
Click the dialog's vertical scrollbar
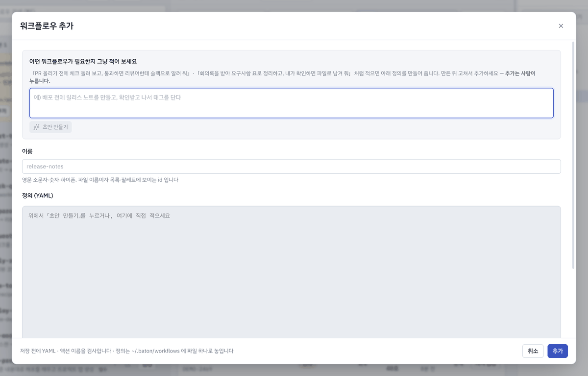pos(574,155)
